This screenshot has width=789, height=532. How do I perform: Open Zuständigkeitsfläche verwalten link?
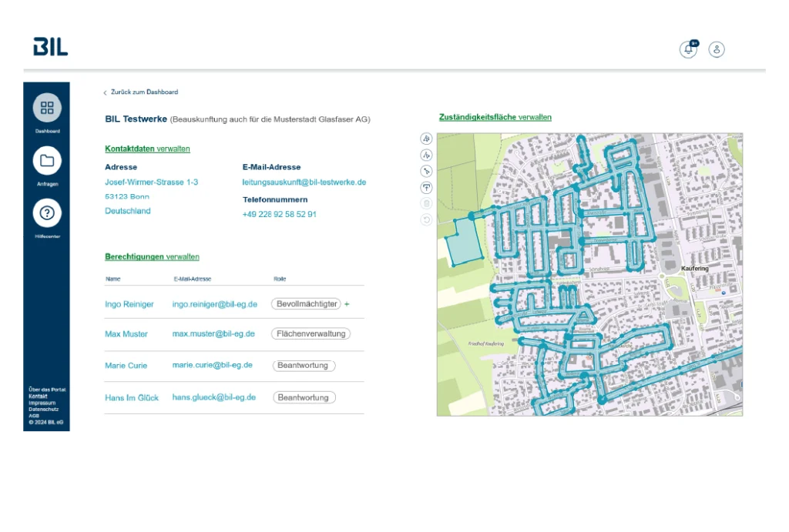click(x=495, y=117)
